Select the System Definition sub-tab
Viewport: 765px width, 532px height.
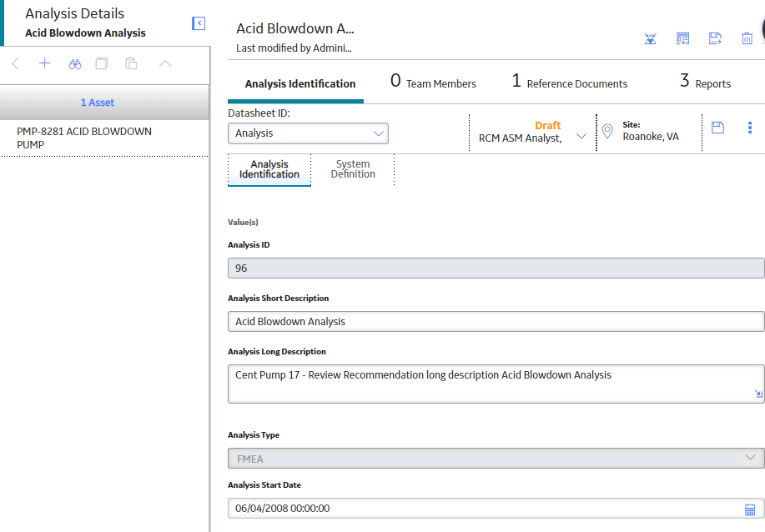click(353, 169)
